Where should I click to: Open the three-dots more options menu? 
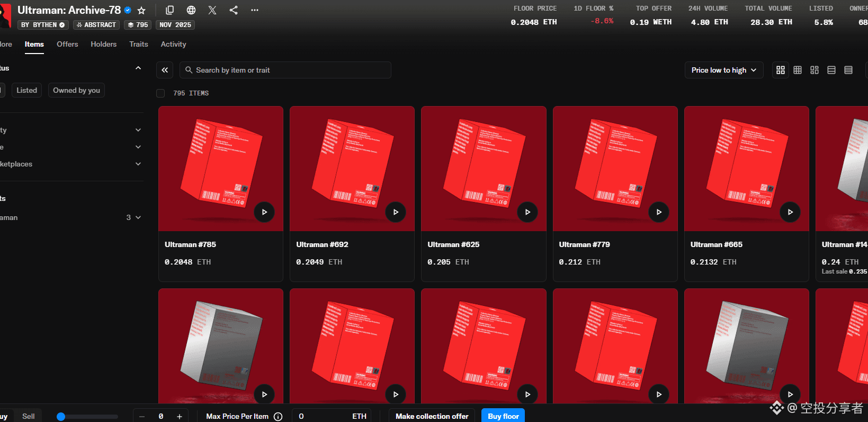255,11
